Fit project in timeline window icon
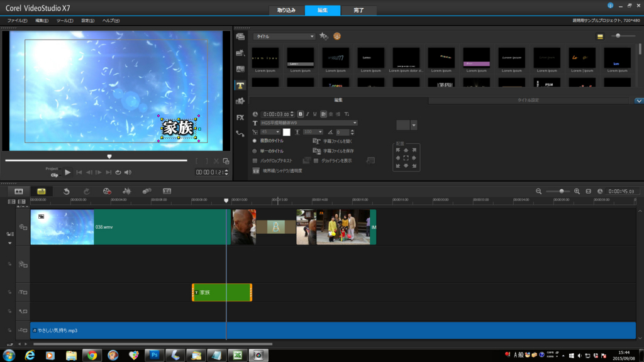644x362 pixels. click(x=588, y=191)
